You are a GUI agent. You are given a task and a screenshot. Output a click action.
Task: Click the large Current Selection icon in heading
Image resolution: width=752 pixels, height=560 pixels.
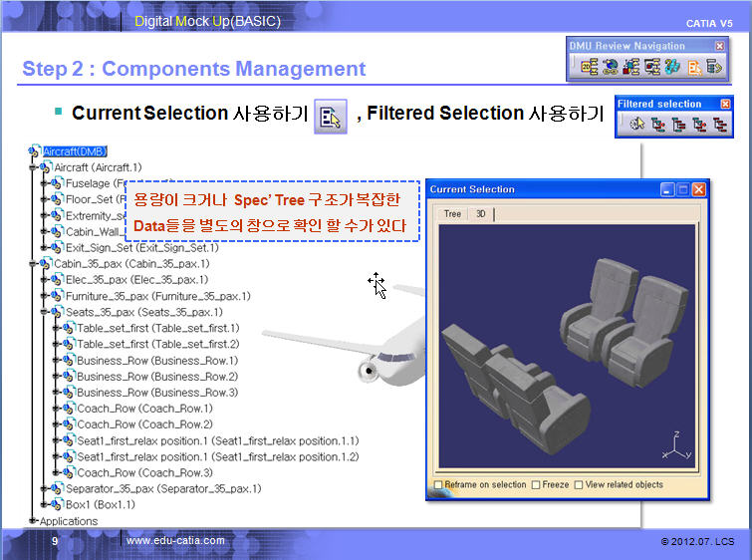coord(330,116)
